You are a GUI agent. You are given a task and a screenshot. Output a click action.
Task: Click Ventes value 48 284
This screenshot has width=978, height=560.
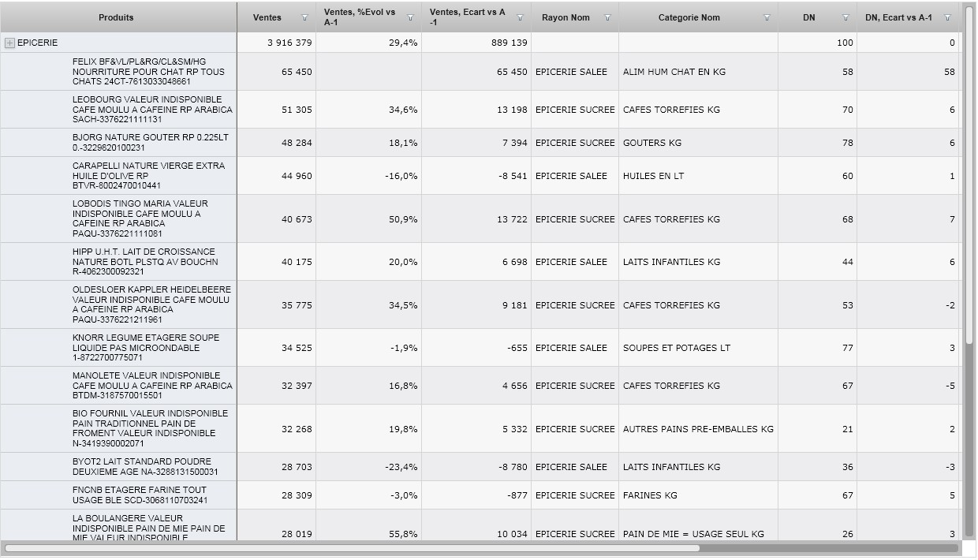tap(297, 143)
